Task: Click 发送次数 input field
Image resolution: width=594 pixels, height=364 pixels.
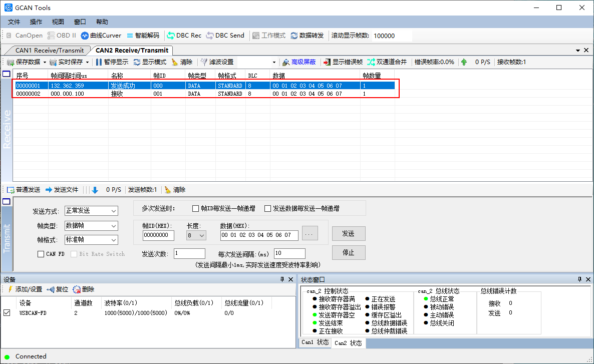Action: [x=189, y=253]
